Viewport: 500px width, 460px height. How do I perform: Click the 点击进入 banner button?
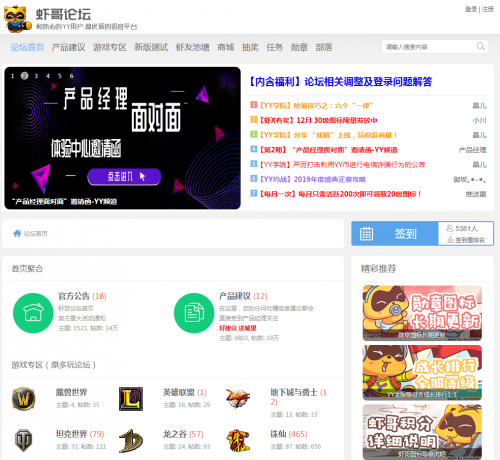(x=124, y=176)
